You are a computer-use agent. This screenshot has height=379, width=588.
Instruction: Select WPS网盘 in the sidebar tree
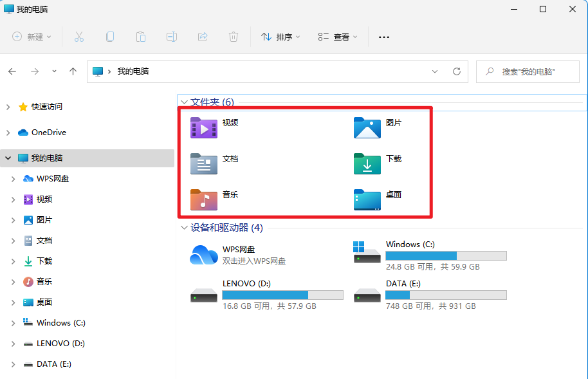[53, 179]
